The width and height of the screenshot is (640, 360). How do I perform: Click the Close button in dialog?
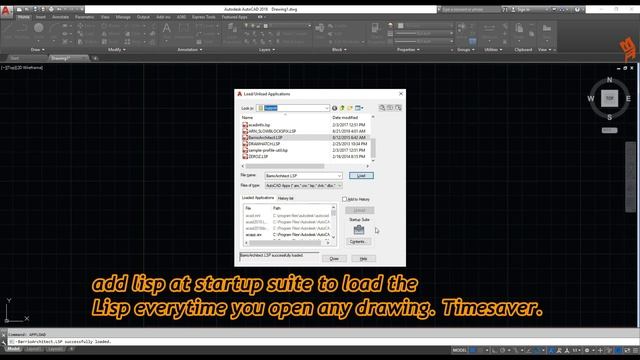[x=334, y=259]
